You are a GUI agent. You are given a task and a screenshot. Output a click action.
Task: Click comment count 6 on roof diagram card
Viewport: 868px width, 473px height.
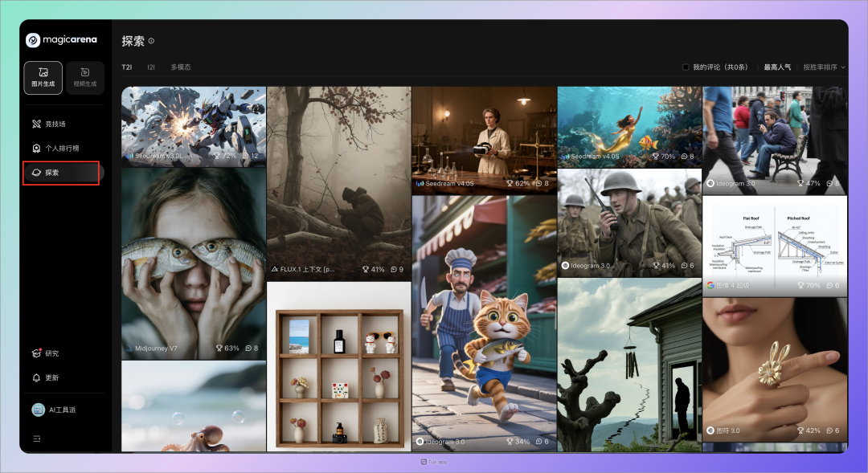click(833, 285)
